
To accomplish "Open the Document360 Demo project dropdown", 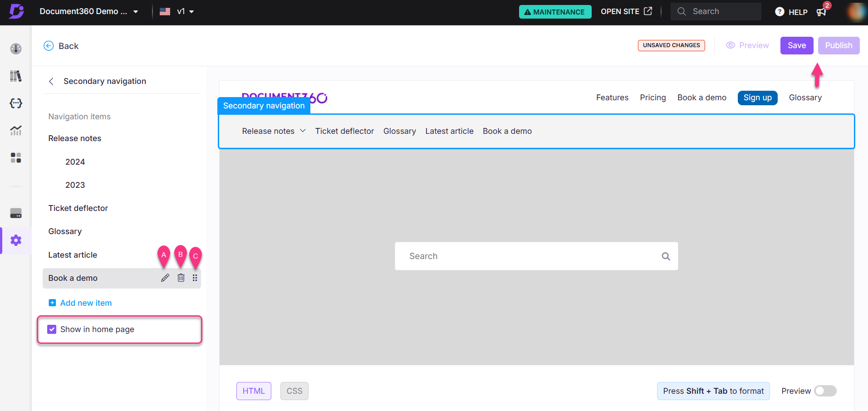I will click(x=89, y=11).
